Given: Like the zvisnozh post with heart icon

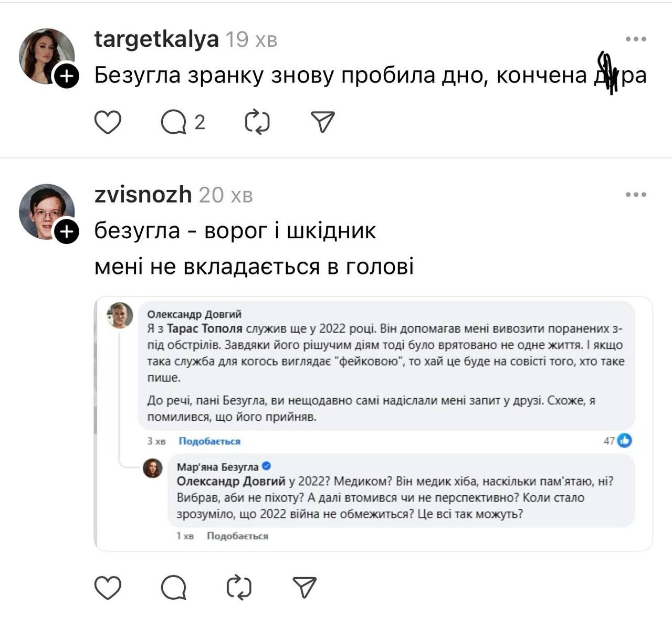Looking at the screenshot, I should click(x=108, y=587).
